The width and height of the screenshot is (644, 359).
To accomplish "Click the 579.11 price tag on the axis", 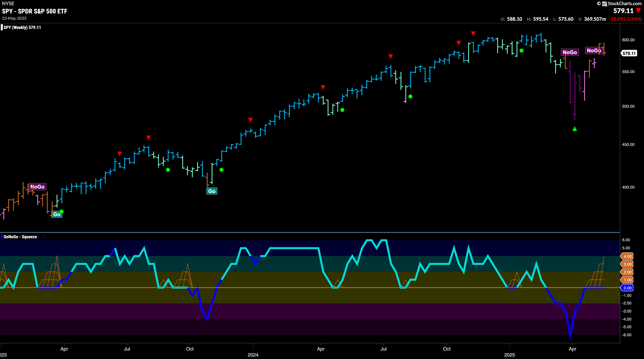I will click(x=629, y=53).
